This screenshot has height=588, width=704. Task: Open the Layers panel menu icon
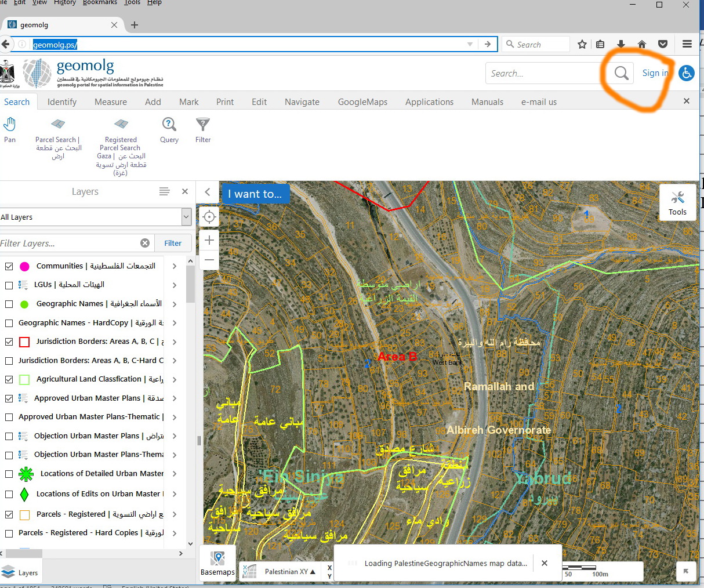(164, 191)
